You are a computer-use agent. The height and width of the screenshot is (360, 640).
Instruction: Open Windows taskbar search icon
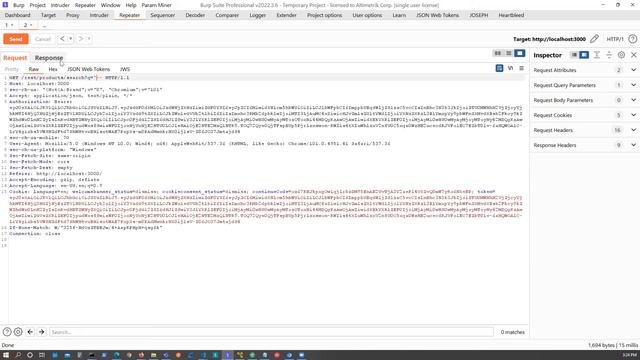pyautogui.click(x=18, y=355)
